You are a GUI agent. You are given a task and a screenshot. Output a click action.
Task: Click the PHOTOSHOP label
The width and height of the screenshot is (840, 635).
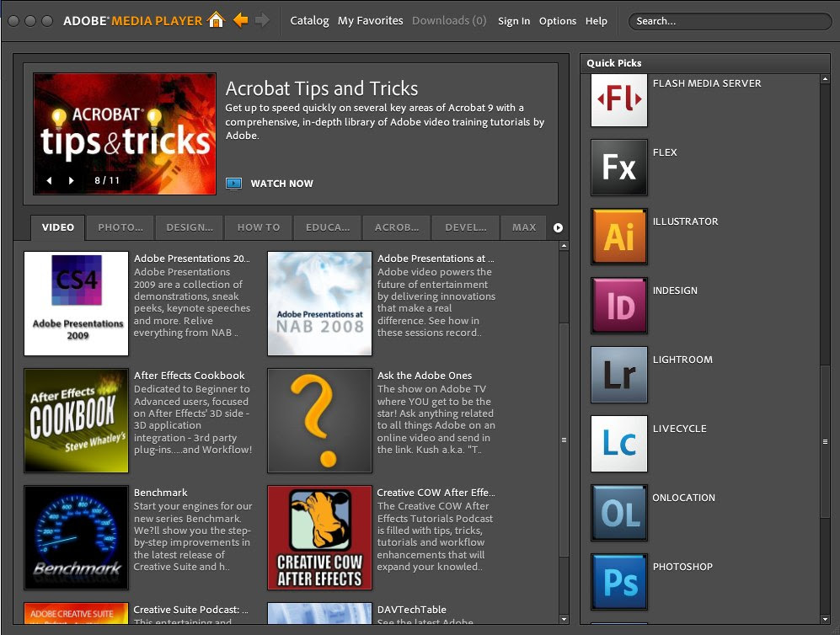click(682, 567)
